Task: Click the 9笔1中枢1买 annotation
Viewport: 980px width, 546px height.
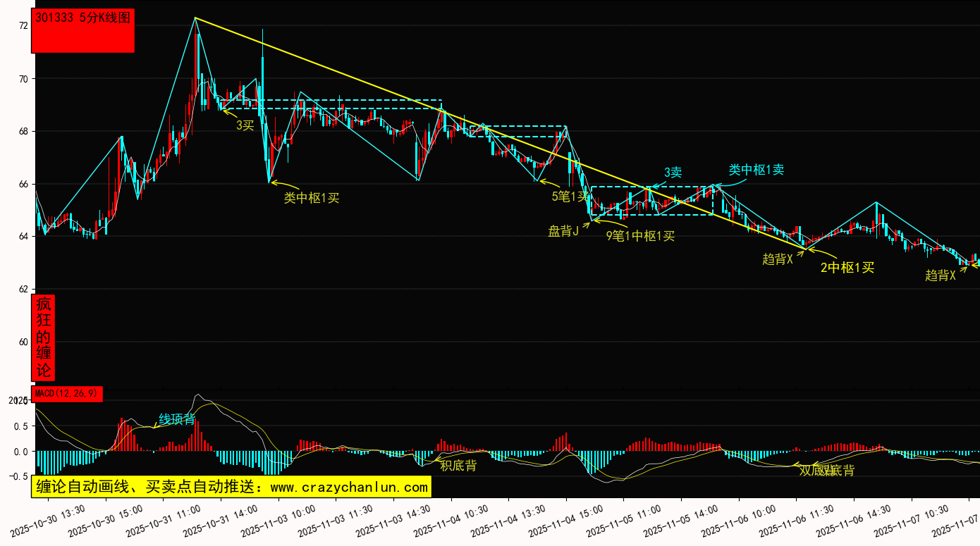Action: (x=640, y=236)
